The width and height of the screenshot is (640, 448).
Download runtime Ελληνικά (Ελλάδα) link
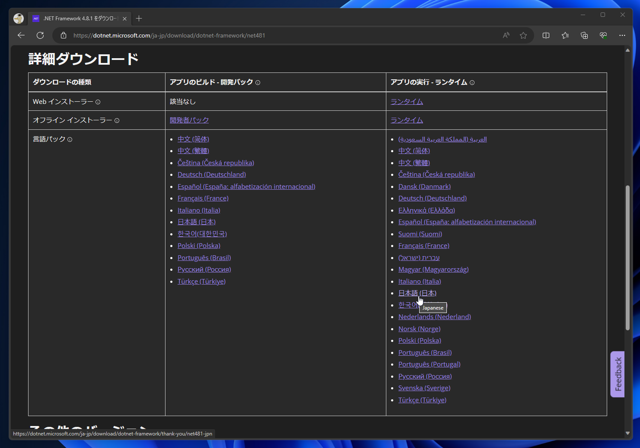point(427,211)
